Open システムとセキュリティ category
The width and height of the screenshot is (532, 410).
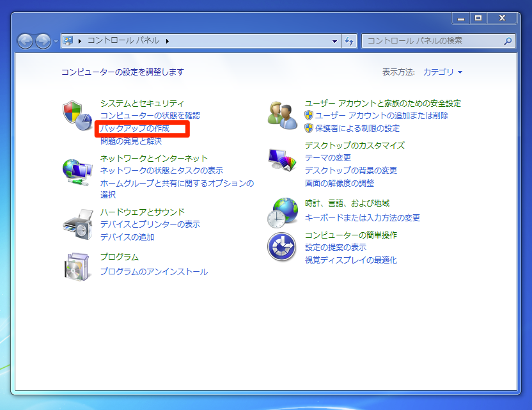(142, 103)
